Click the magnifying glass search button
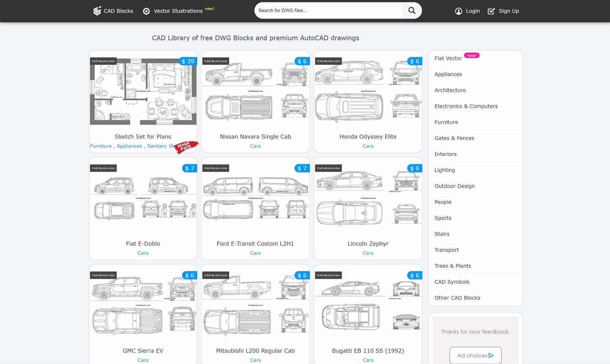610x364 pixels. coord(412,11)
